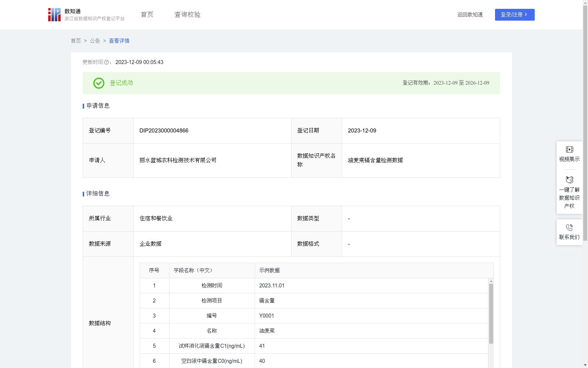Open the 查询校验 navigation menu item
The width and height of the screenshot is (588, 368).
coord(187,14)
